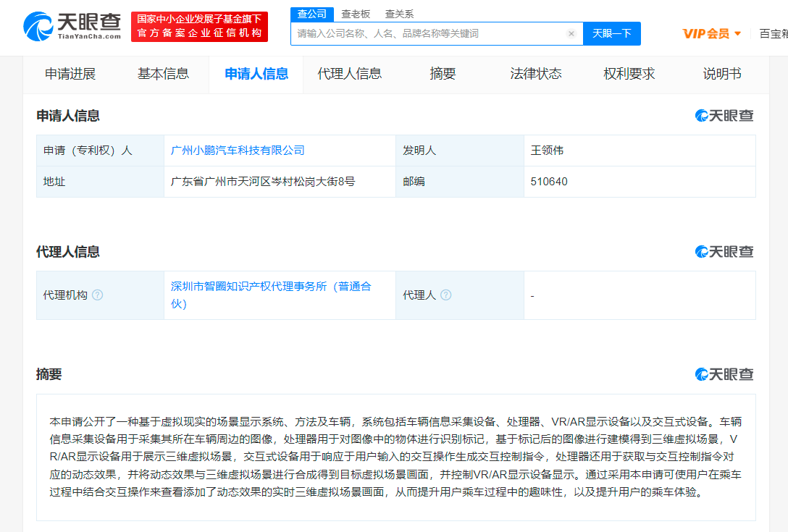Open the 百宝箱 menu item
This screenshot has width=788, height=532.
tap(773, 34)
